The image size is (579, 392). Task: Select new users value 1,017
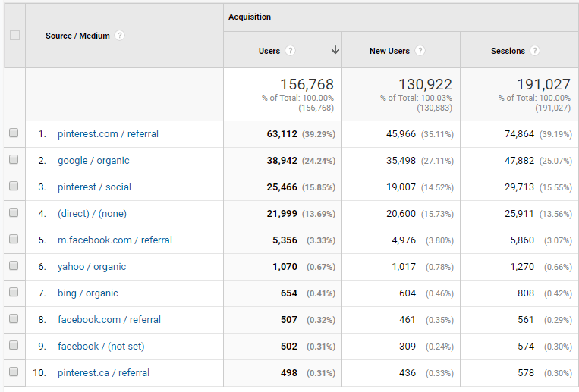click(404, 267)
